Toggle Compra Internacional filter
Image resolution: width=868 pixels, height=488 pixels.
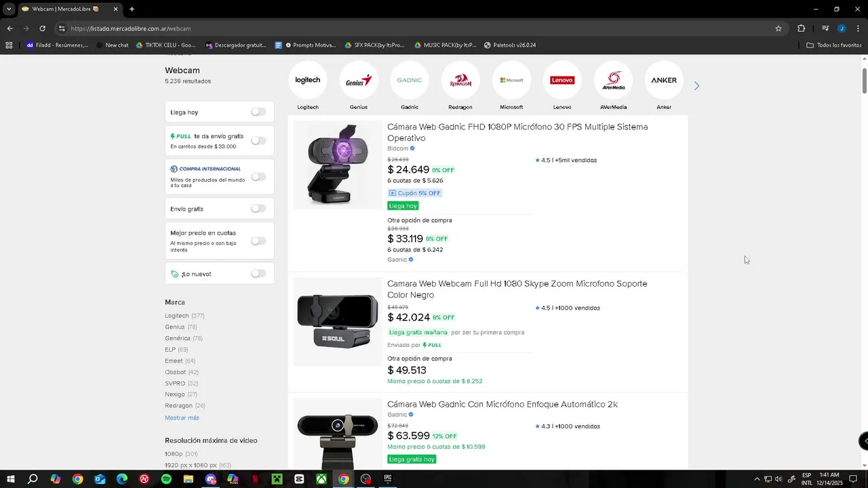click(258, 177)
